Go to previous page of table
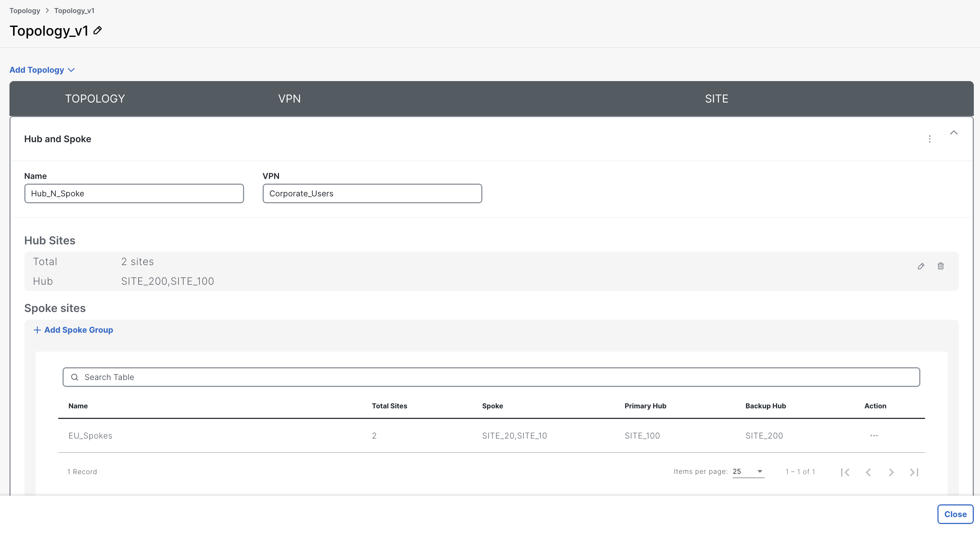 tap(868, 472)
